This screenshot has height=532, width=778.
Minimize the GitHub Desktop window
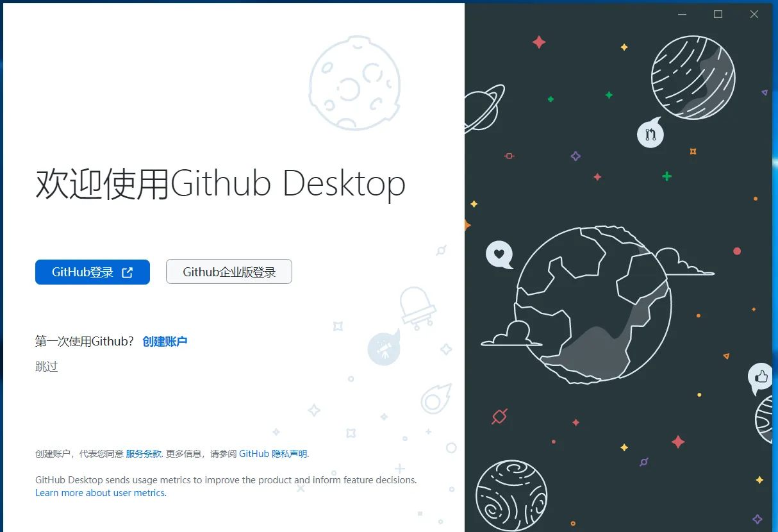coord(682,14)
